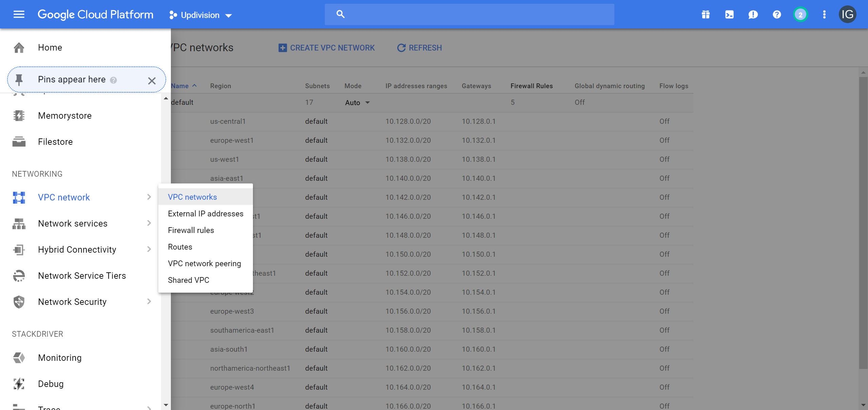The height and width of the screenshot is (410, 868).
Task: Click the project selector dots icon
Action: tap(173, 15)
